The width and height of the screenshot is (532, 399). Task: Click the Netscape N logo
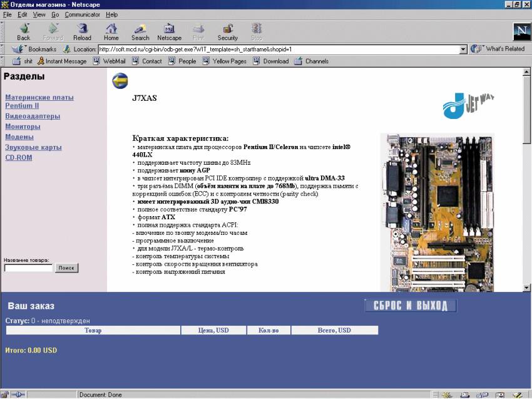pyautogui.click(x=521, y=31)
